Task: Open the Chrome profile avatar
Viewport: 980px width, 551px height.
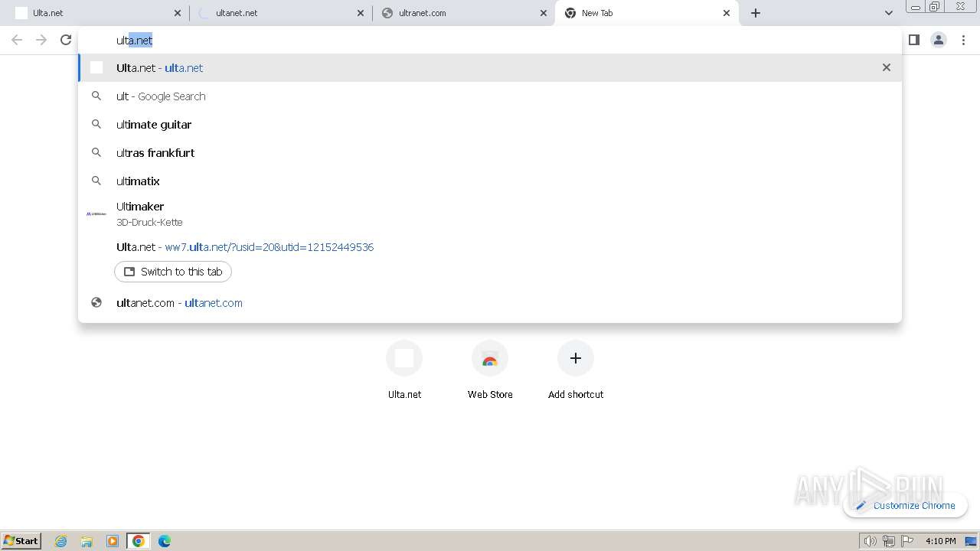Action: (x=938, y=40)
